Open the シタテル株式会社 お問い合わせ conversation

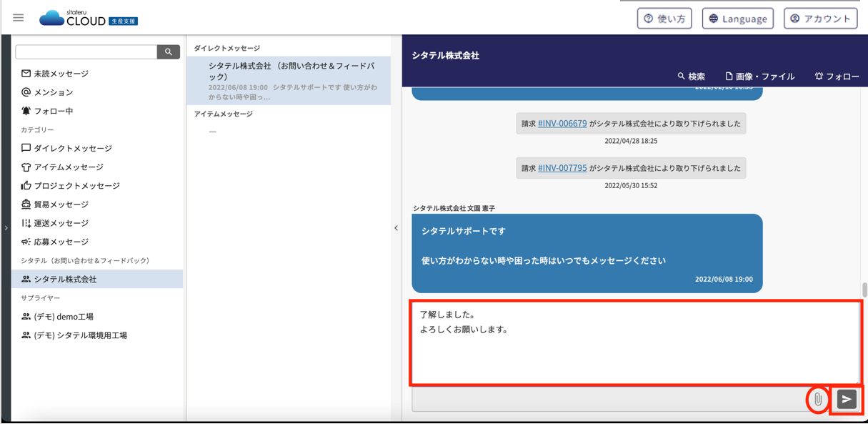click(x=289, y=81)
